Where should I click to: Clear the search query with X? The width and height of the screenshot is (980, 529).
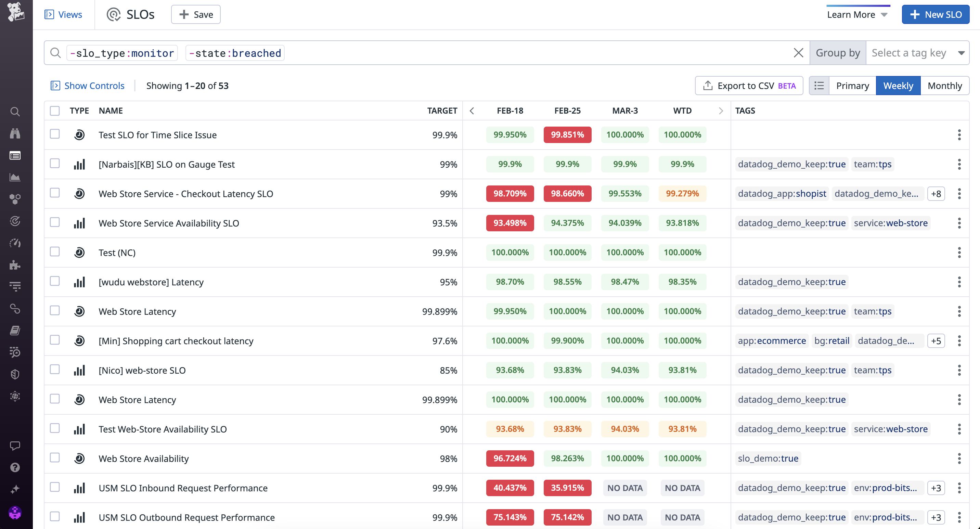tap(799, 53)
